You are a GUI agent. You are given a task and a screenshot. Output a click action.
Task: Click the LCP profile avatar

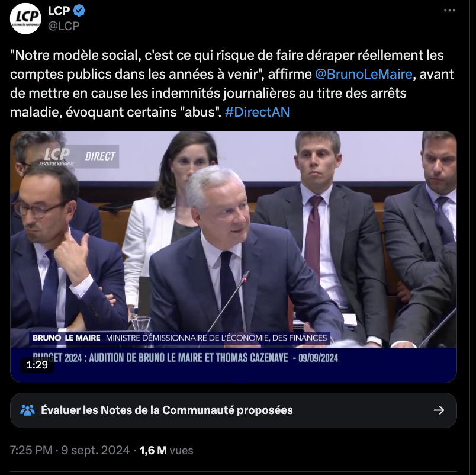pyautogui.click(x=25, y=18)
